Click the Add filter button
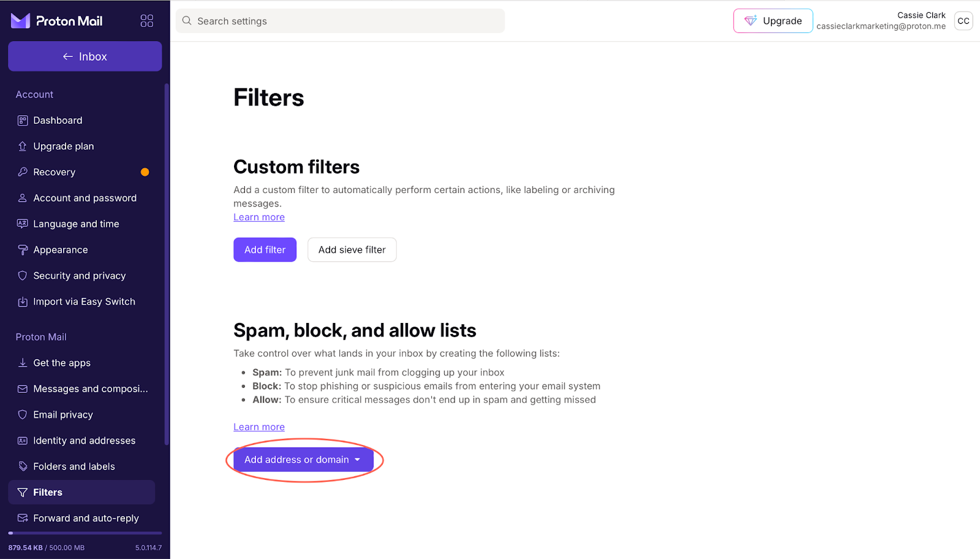The height and width of the screenshot is (559, 980). coord(265,250)
